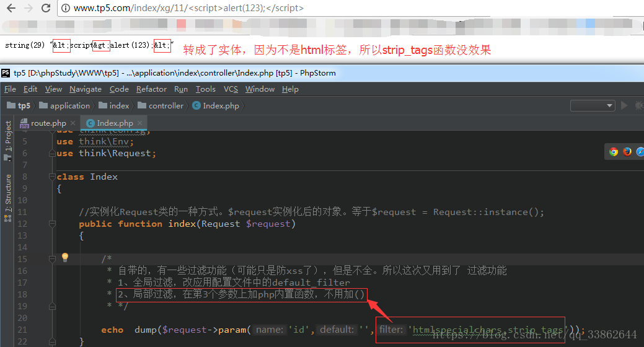The image size is (644, 347).
Task: Open the Structure tool window
Action: click(8, 198)
